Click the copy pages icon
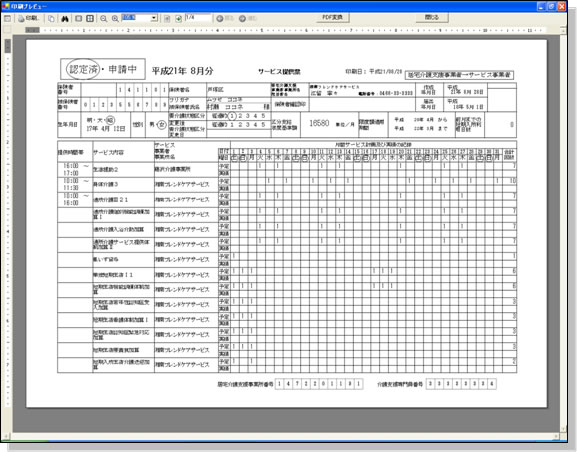The image size is (577, 452). coord(52,18)
